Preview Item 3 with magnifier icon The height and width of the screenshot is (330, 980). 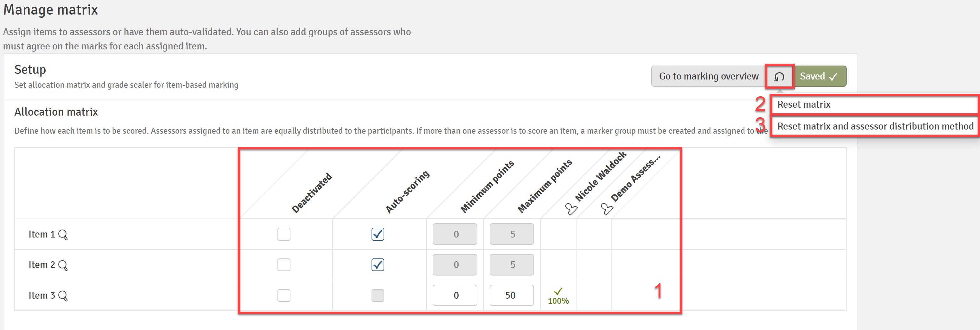coord(63,296)
